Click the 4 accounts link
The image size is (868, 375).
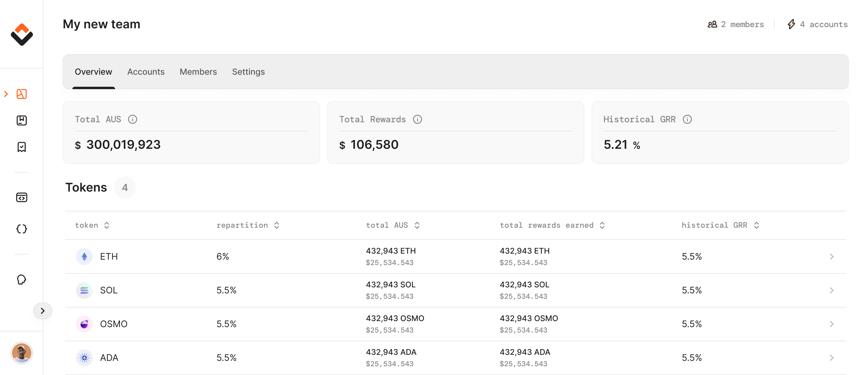817,24
